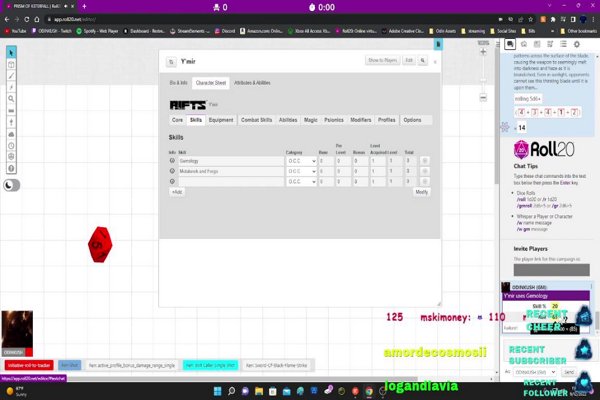Click the active_profile_bonus_damage_range_single macro

pos(132,365)
